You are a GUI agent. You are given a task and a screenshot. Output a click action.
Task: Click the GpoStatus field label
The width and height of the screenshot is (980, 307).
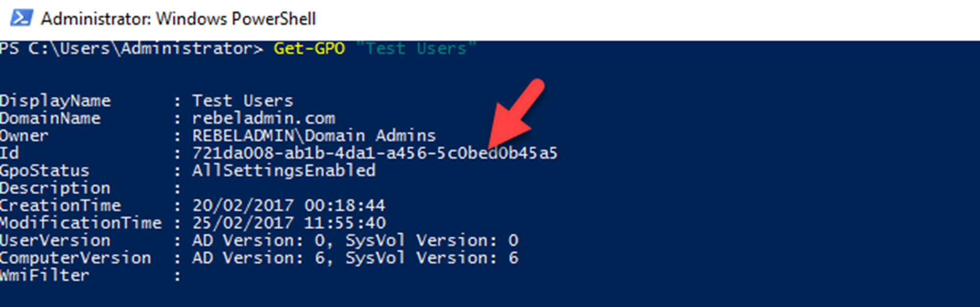click(45, 170)
